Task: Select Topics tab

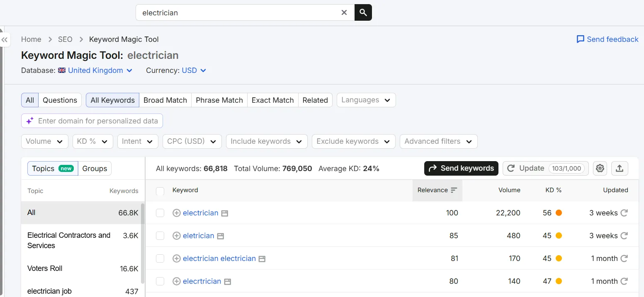Action: coord(53,169)
